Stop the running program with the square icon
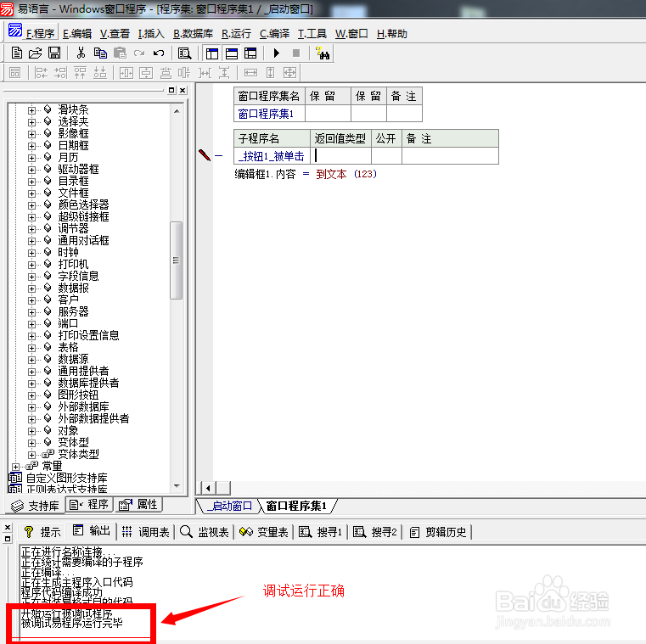The width and height of the screenshot is (646, 644). pos(295,53)
